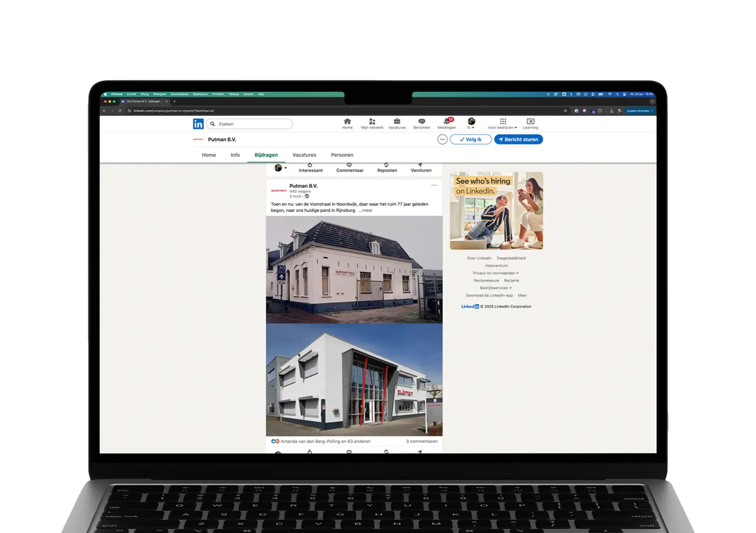
Task: Open the Apple menu icon
Action: [105, 94]
